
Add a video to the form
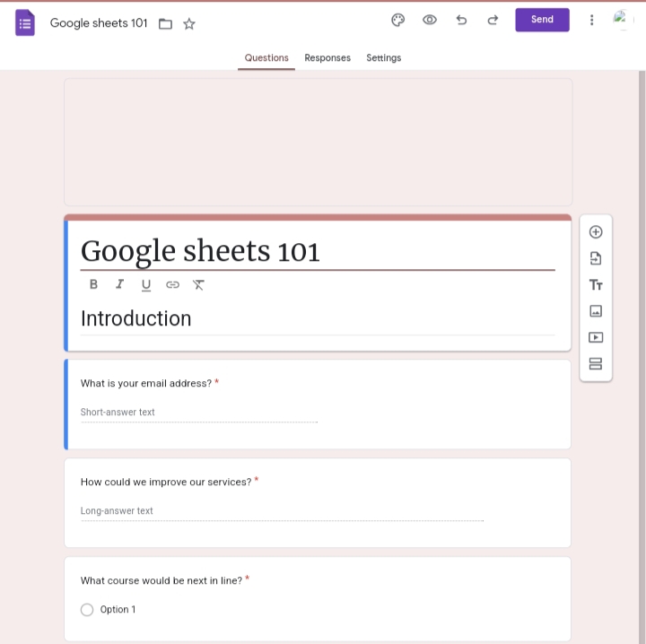tap(596, 337)
